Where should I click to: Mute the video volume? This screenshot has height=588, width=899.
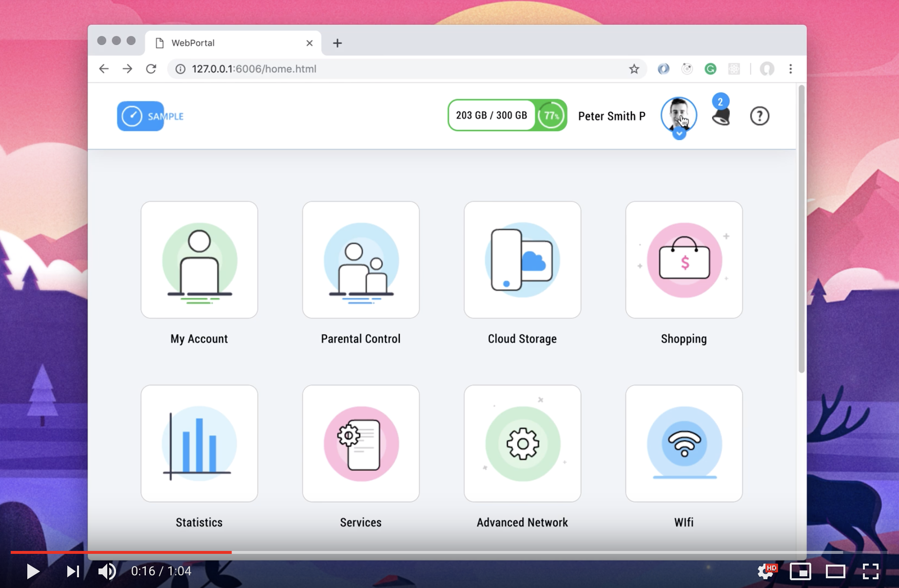point(107,571)
